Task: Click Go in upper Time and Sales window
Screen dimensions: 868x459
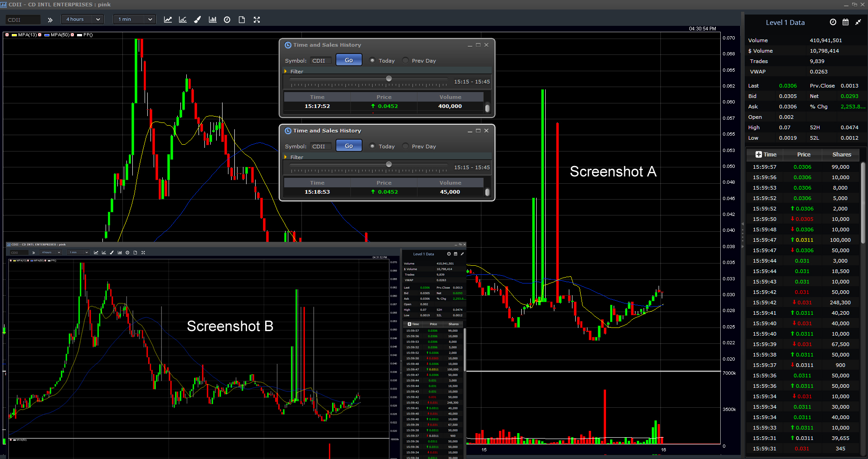Action: pyautogui.click(x=349, y=60)
